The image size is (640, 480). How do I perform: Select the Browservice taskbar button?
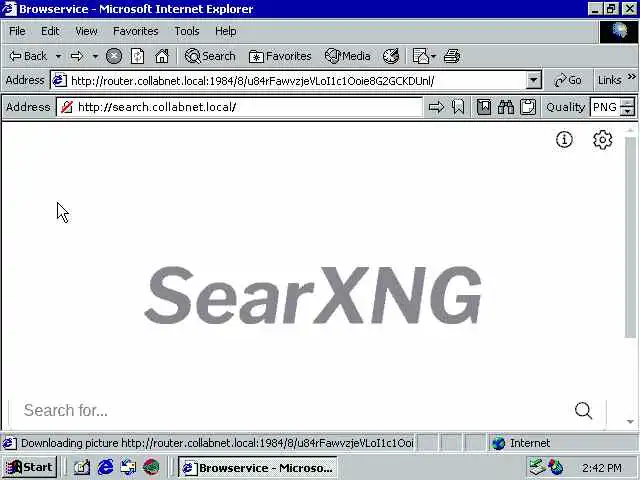pos(258,467)
